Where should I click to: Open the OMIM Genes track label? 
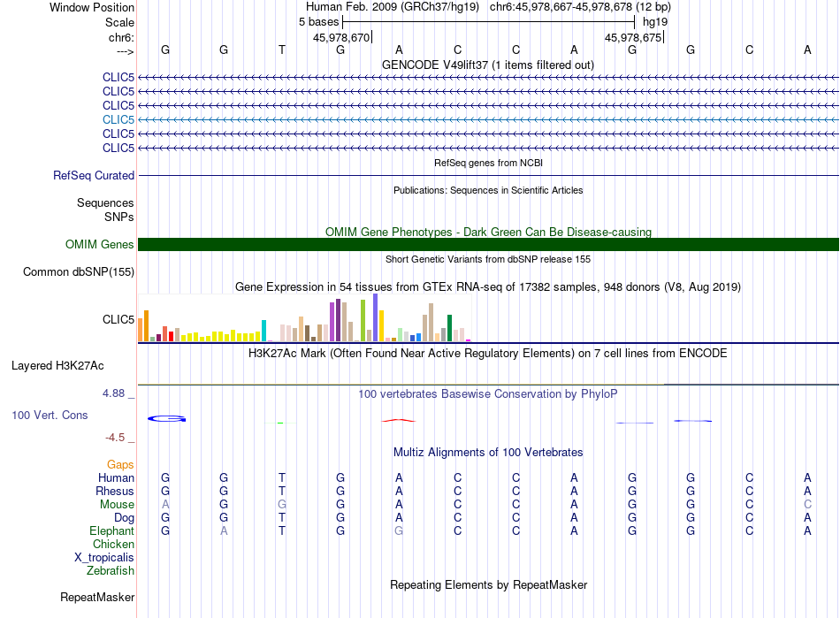[100, 245]
